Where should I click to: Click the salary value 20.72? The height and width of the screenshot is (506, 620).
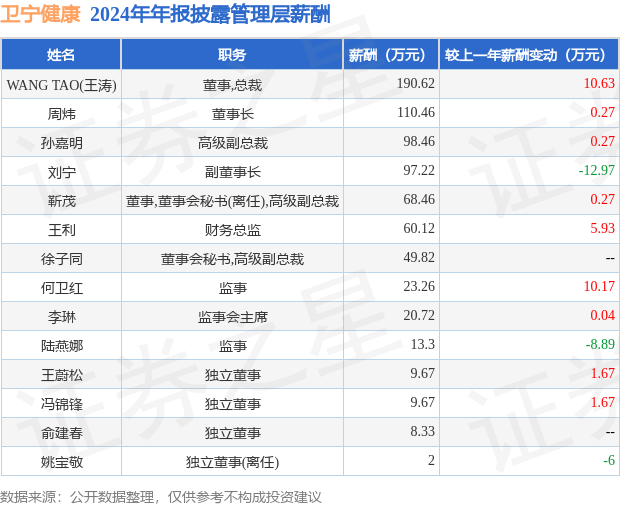(x=419, y=315)
